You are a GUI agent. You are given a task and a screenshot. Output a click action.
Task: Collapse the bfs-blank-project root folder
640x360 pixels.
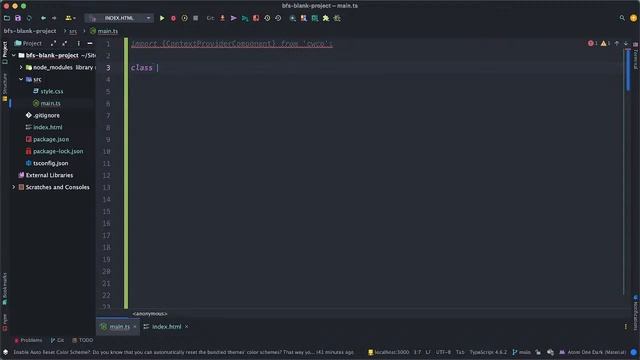coord(13,55)
